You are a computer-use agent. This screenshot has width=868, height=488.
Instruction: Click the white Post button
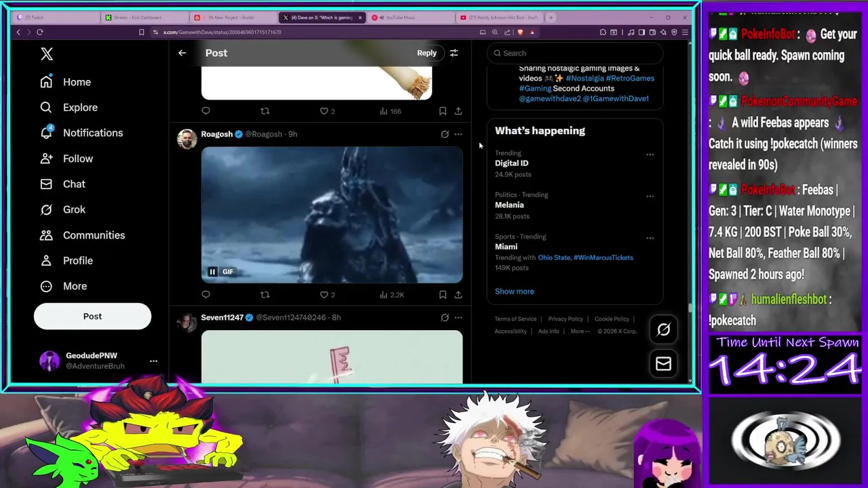click(x=92, y=317)
